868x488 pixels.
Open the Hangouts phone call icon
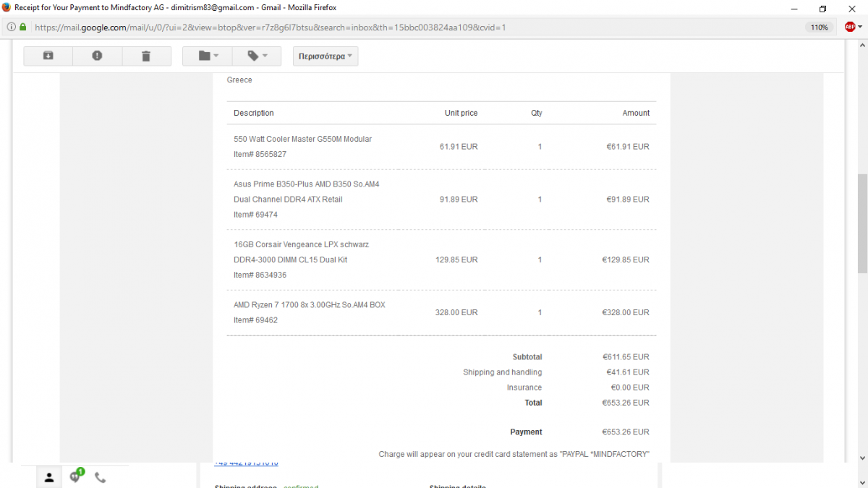coord(100,477)
